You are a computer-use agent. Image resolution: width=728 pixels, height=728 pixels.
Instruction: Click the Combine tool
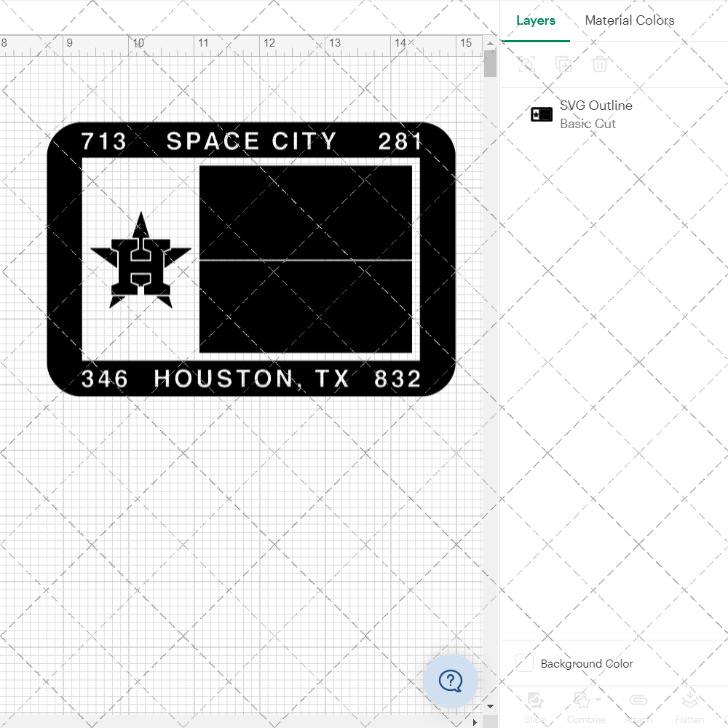pyautogui.click(x=585, y=707)
